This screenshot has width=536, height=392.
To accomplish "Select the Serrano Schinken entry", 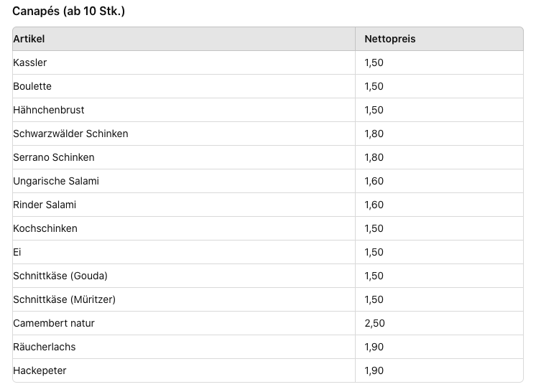I will (54, 157).
